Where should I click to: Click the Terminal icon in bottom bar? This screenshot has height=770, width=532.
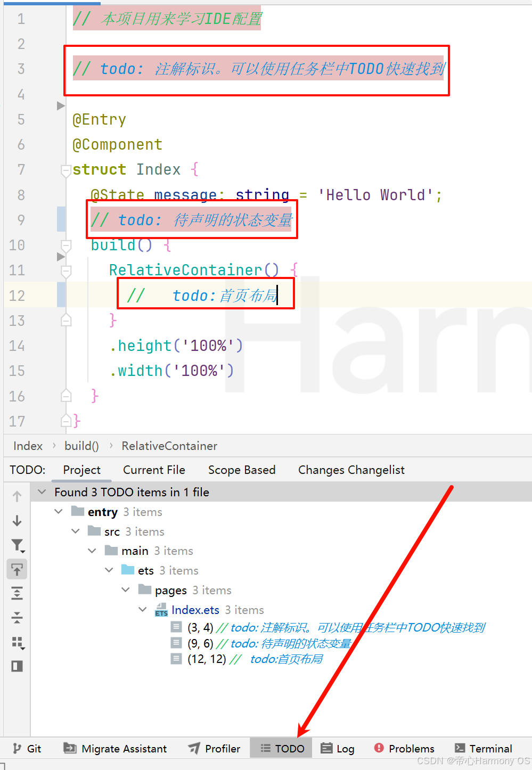(x=460, y=748)
